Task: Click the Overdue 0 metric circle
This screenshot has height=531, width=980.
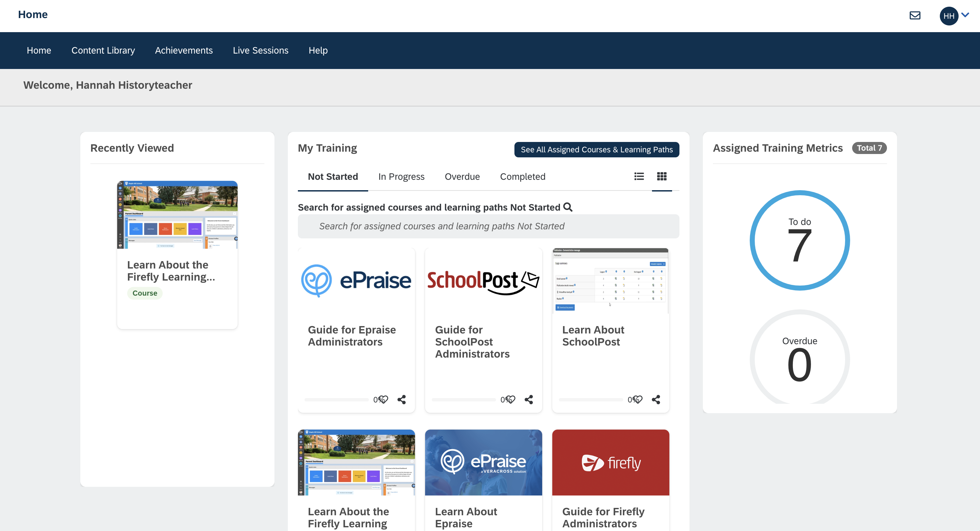Action: point(800,357)
